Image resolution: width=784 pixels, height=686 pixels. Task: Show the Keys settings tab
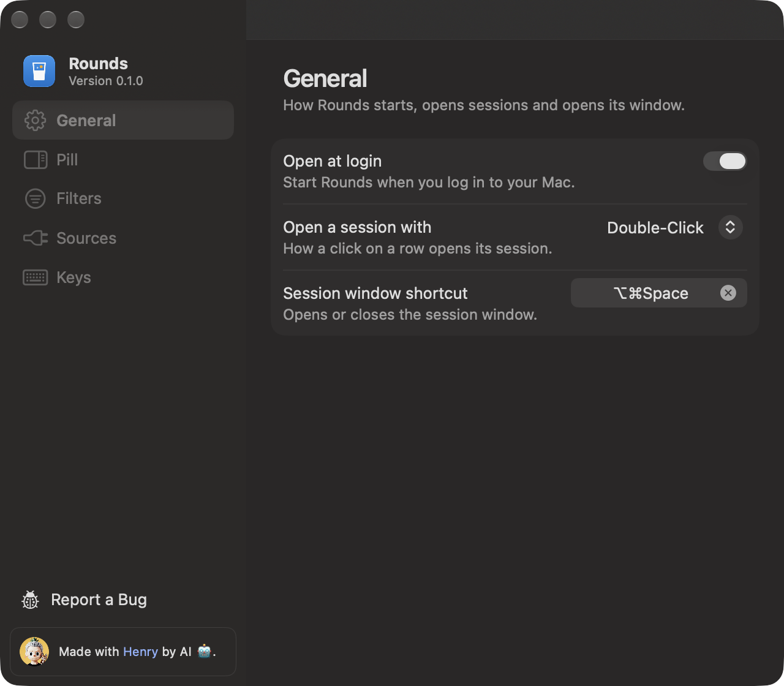pos(123,277)
